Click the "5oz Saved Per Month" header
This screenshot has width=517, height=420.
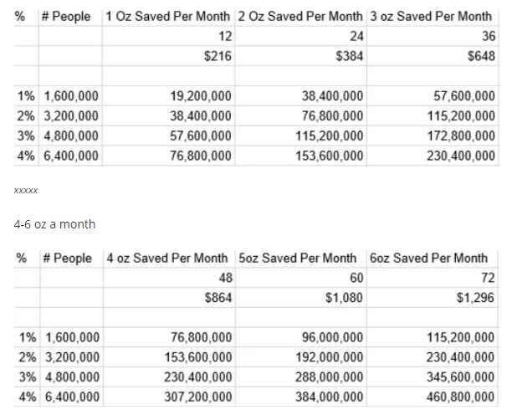coord(297,259)
